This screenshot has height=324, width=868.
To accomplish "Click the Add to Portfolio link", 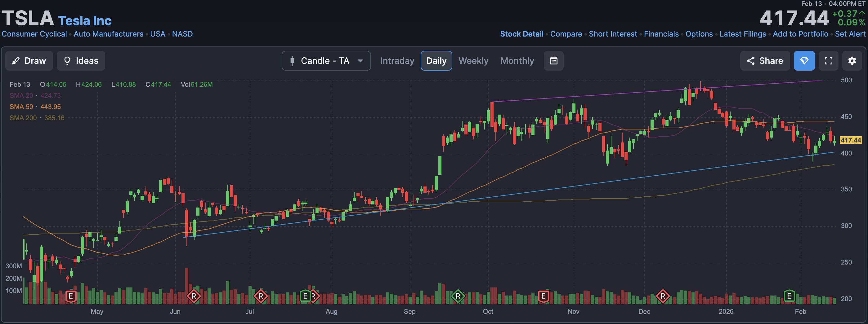I will [800, 34].
